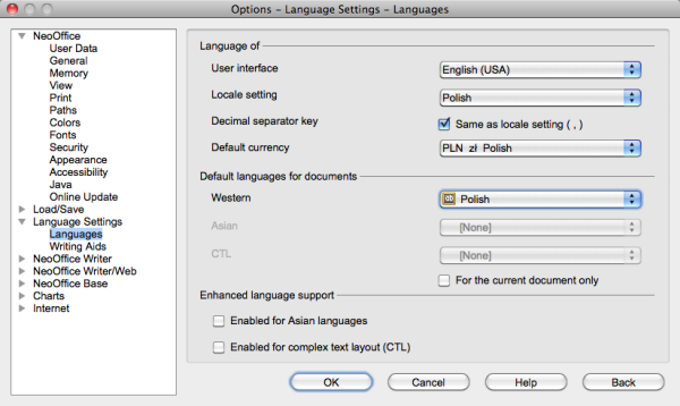Image resolution: width=680 pixels, height=406 pixels.
Task: Open the Java options page
Action: [60, 184]
